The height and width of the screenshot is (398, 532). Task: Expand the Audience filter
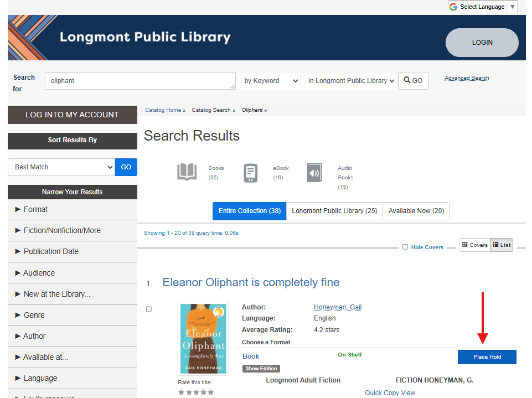click(x=73, y=273)
